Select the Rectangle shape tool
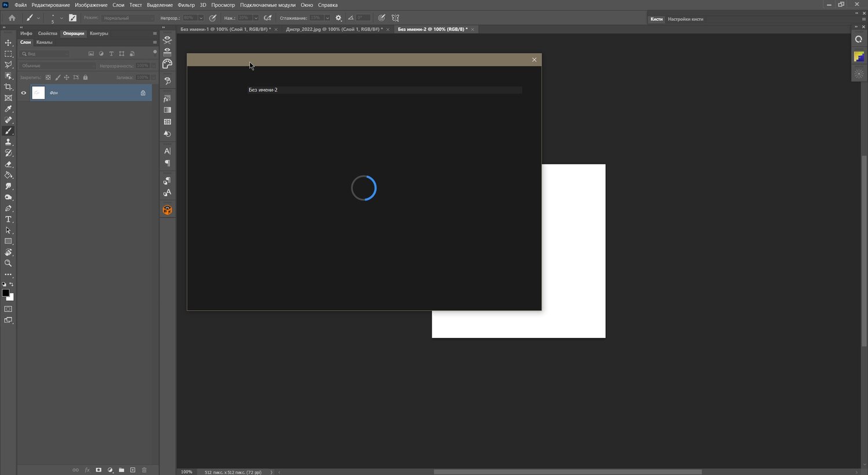Screen dimensions: 868x475 tap(8, 241)
